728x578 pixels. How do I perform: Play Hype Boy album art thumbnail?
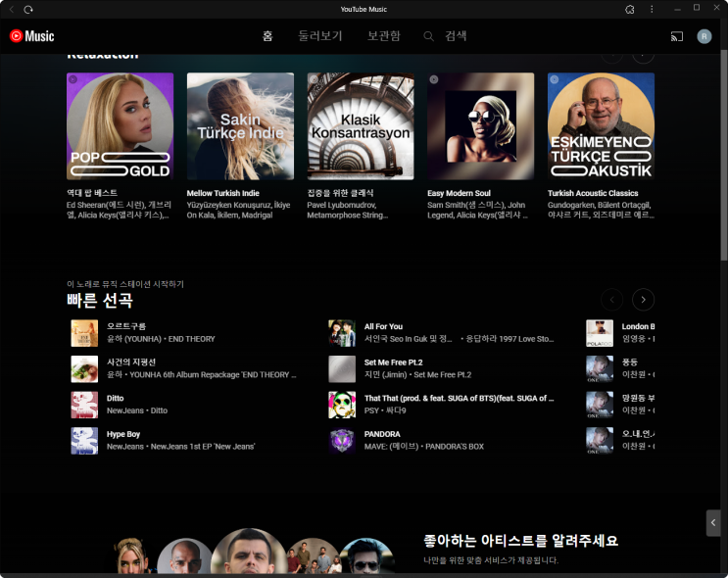84,440
